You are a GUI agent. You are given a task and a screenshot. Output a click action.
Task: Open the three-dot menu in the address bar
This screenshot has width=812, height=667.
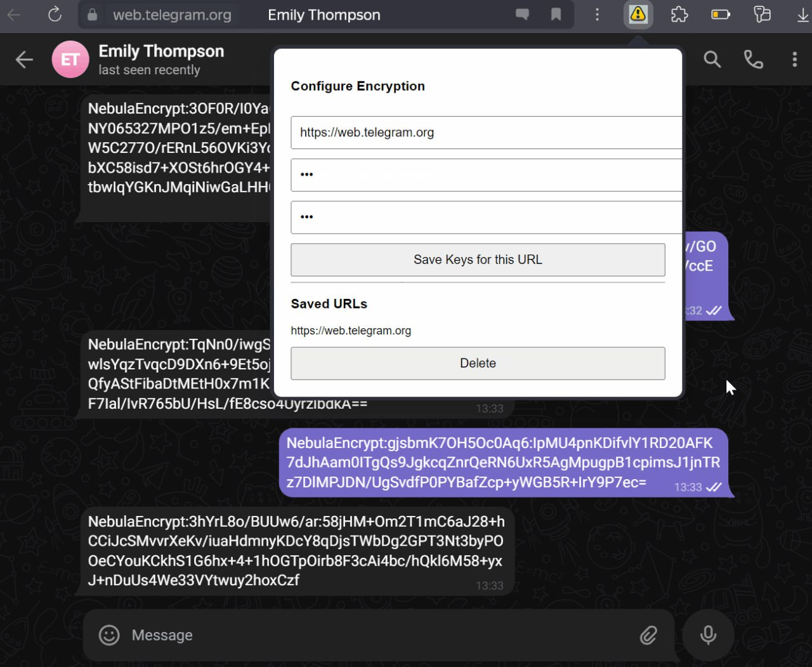[x=597, y=14]
